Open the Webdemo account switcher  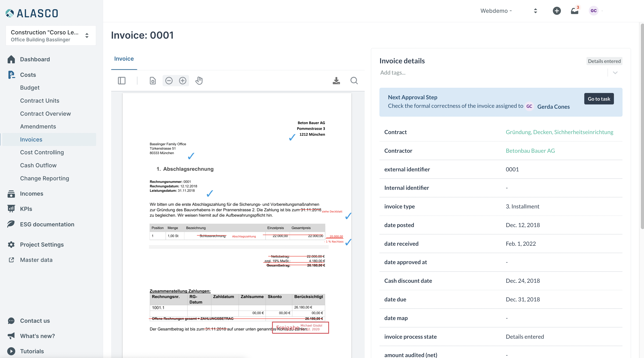[509, 11]
